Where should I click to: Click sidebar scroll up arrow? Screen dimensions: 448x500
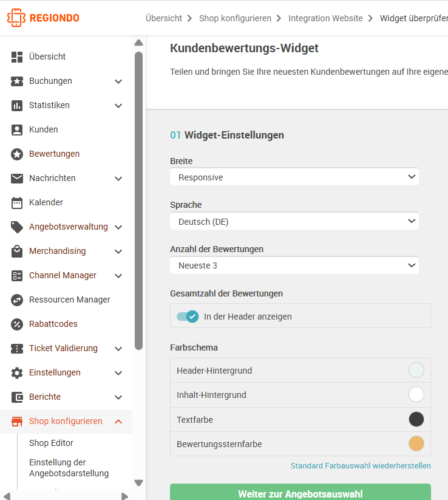coord(138,43)
